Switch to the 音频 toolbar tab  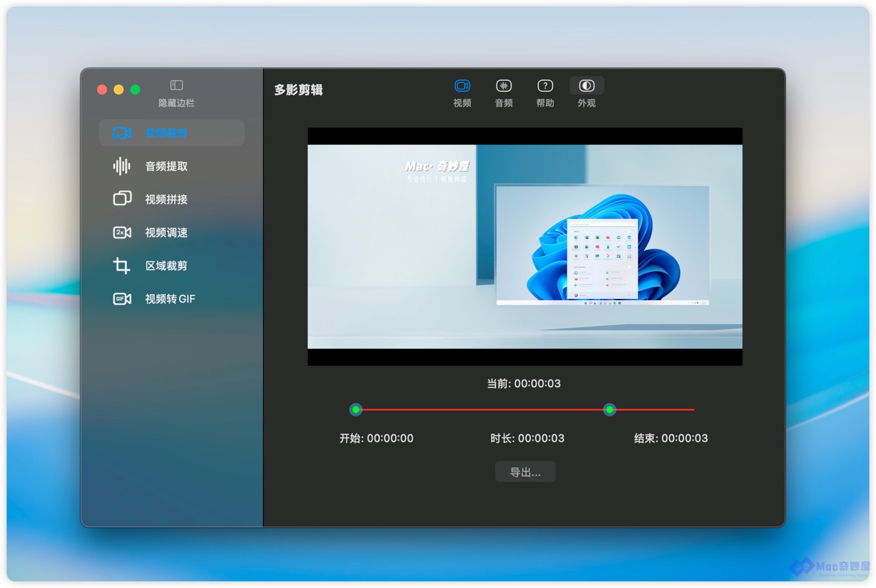click(503, 86)
